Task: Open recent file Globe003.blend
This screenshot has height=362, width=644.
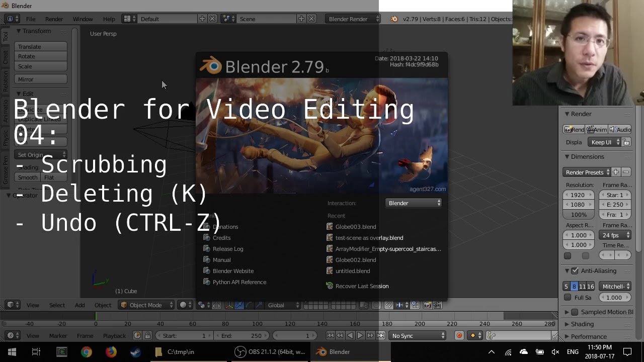Action: tap(355, 227)
